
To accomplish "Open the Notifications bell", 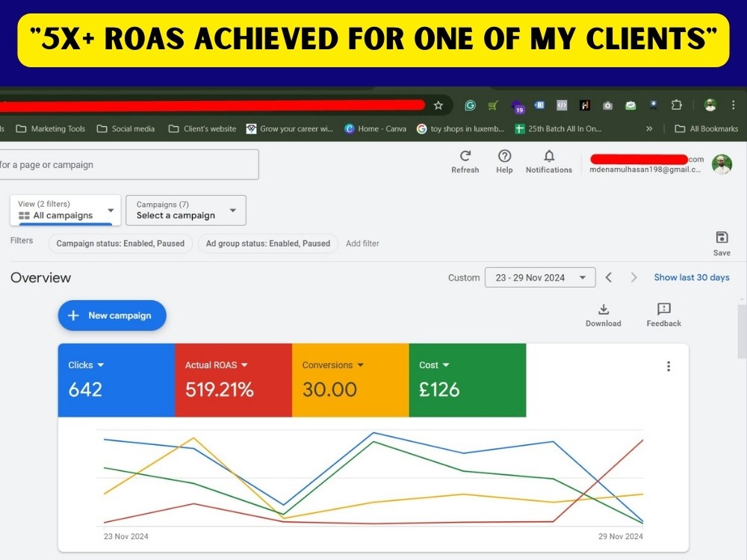I will [x=549, y=162].
